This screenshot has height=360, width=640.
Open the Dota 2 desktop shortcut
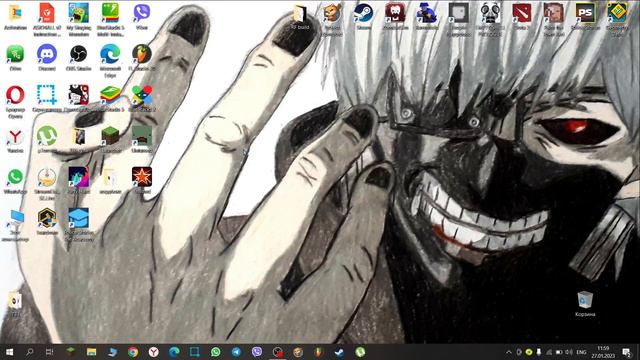(522, 13)
